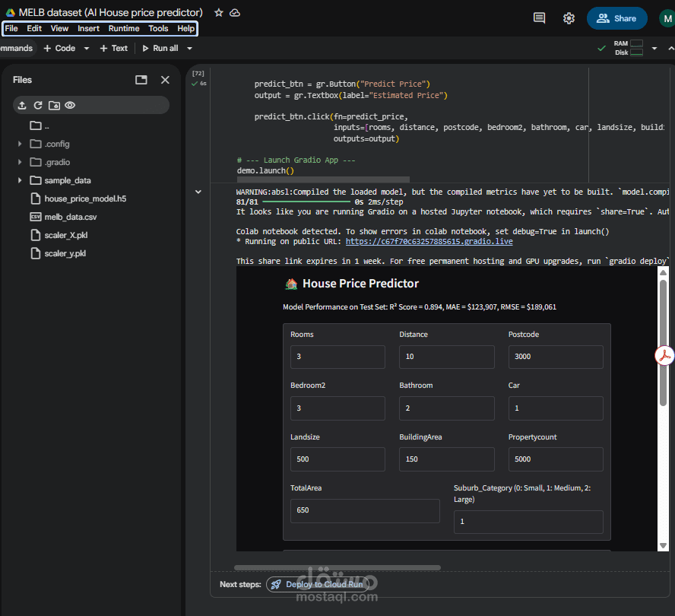
Task: Collapse the cell output chevron
Action: 198,192
